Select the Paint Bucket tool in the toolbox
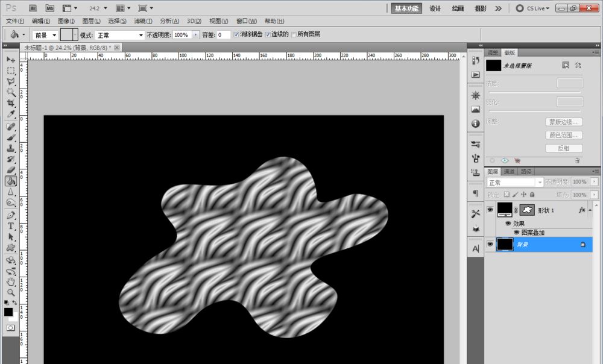The width and height of the screenshot is (603, 364). point(11,181)
